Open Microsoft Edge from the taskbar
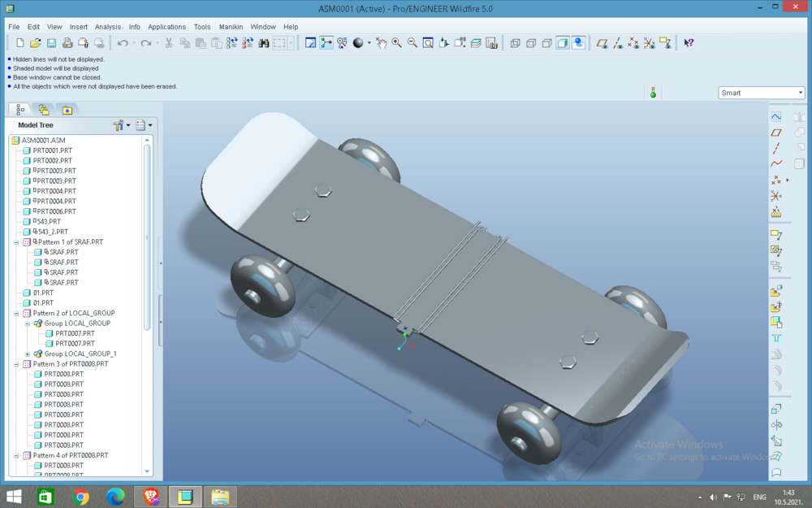This screenshot has width=812, height=508. coord(115,497)
